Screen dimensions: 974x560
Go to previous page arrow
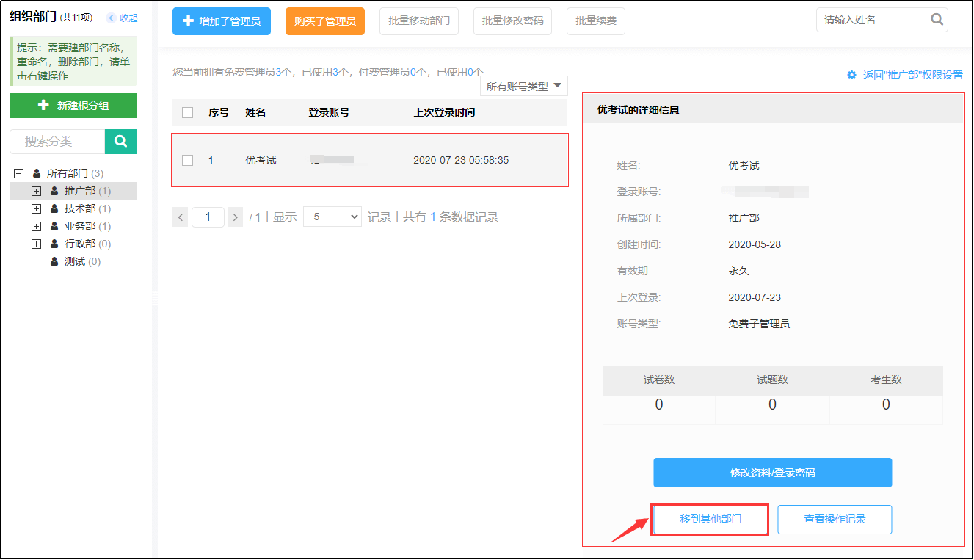(x=180, y=217)
